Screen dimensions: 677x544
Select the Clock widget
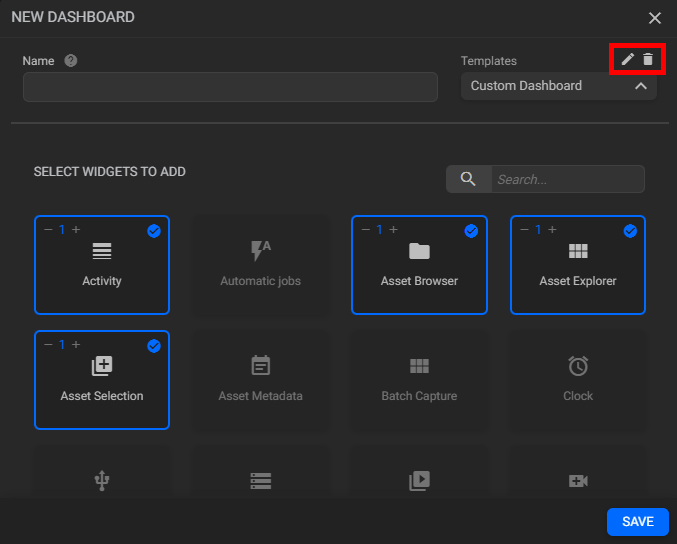578,380
